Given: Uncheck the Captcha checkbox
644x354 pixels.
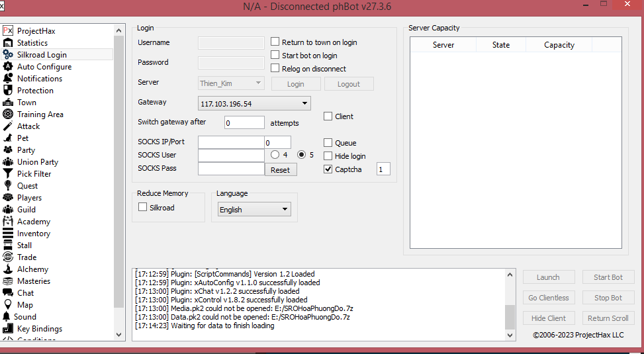Looking at the screenshot, I should (328, 169).
